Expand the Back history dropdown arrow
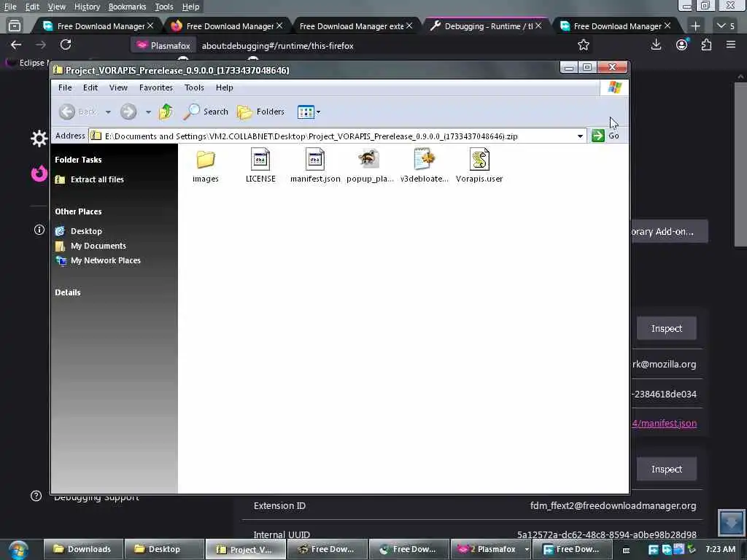Screen dimensions: 747x560 108,112
